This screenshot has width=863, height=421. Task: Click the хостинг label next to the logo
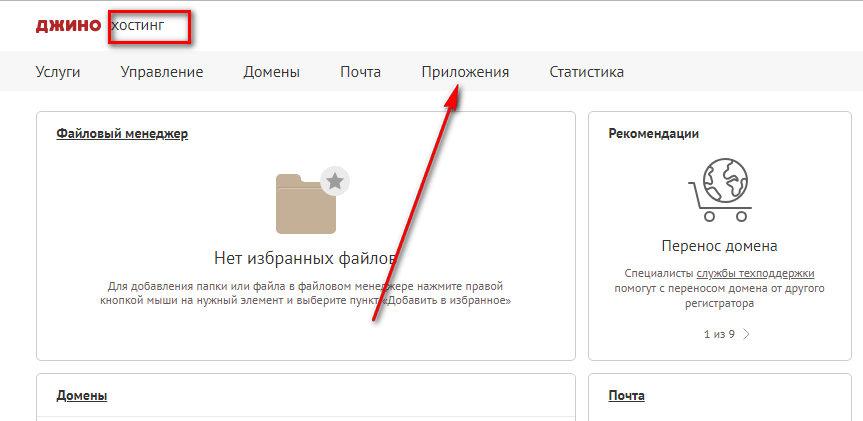pos(137,25)
